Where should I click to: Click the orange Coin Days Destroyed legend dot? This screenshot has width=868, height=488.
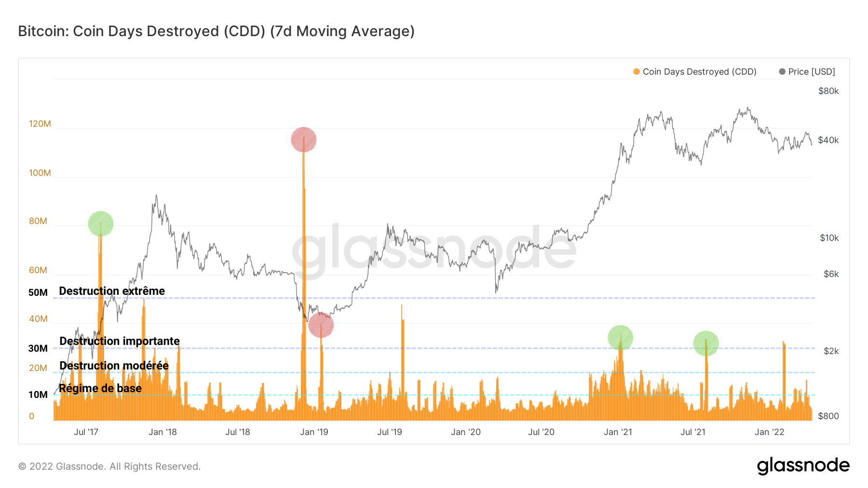click(637, 72)
